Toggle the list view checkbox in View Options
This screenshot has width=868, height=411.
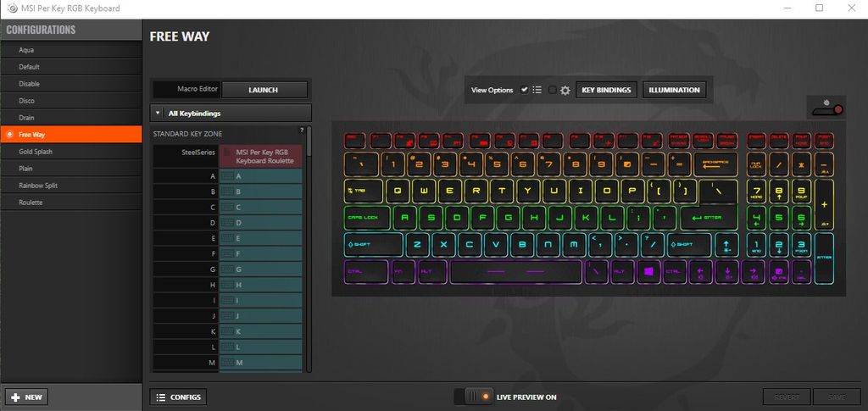(x=524, y=90)
